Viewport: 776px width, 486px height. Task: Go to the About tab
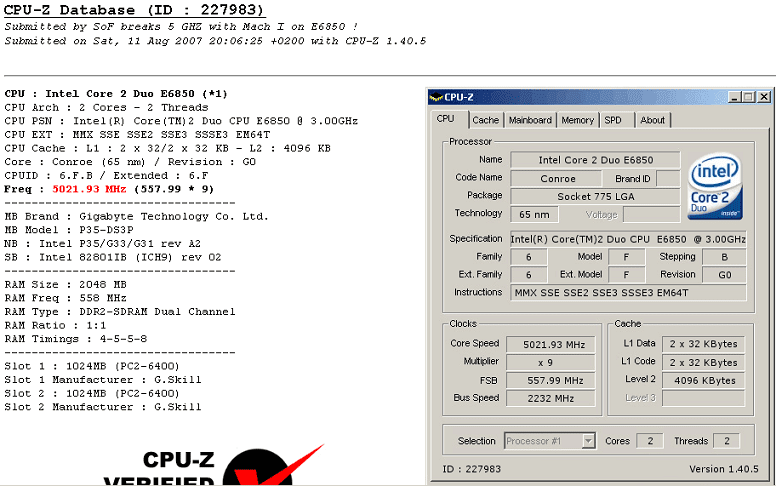[652, 120]
